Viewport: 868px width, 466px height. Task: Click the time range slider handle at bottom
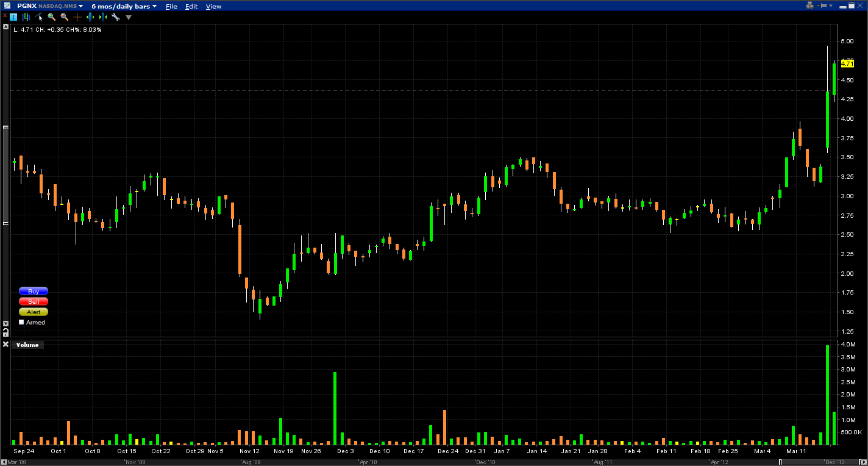[780, 462]
